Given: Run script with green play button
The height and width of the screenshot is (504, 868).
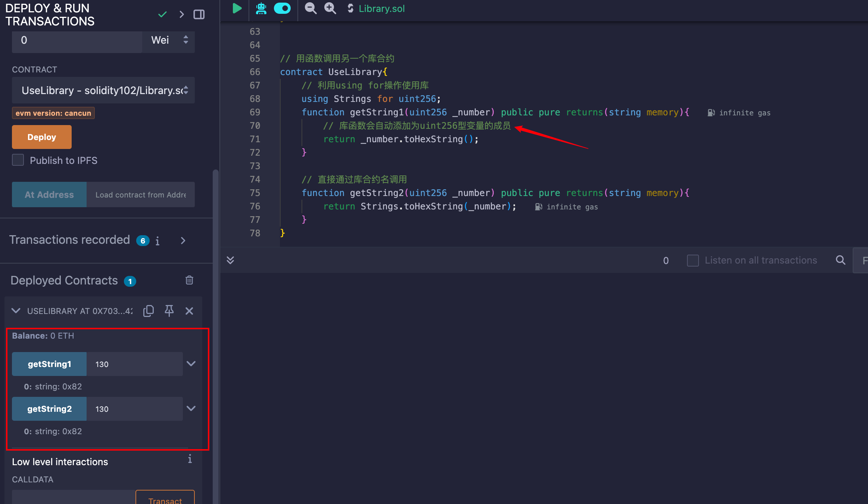Looking at the screenshot, I should 237,8.
